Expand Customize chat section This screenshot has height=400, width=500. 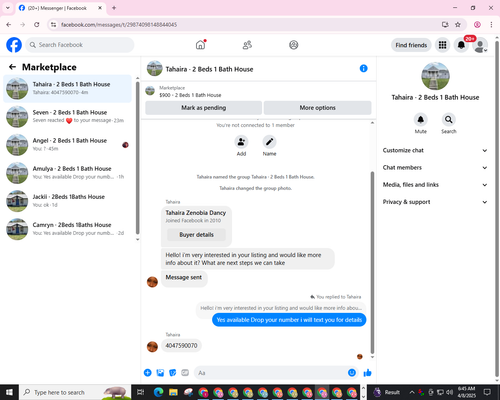tap(435, 150)
